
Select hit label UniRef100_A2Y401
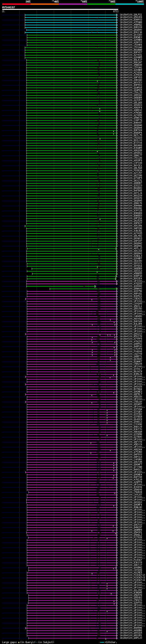[131, 55]
